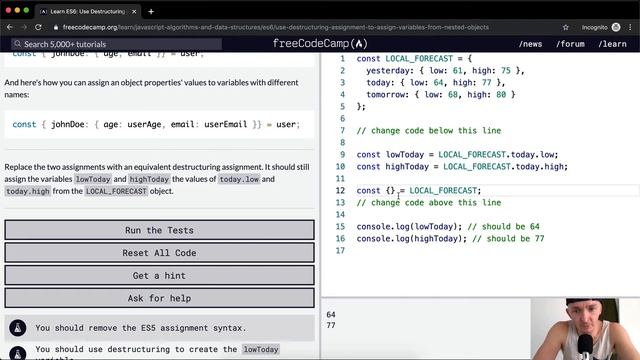
Task: Click console output value 77
Action: (331, 325)
